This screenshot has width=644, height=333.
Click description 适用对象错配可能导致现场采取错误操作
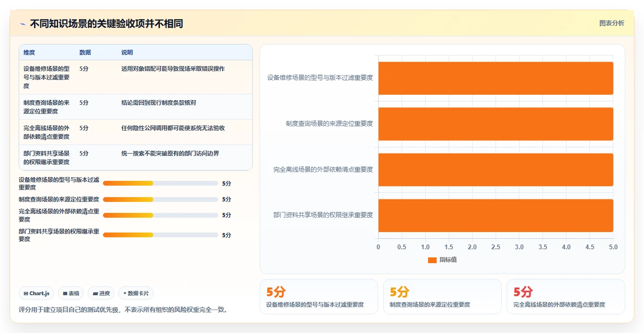(x=173, y=69)
